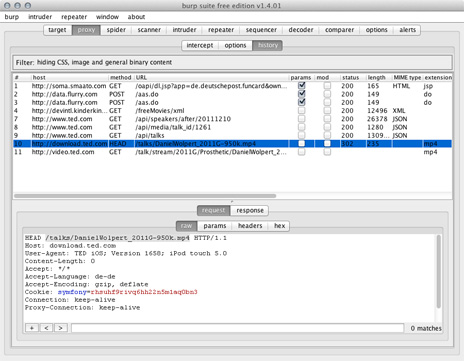Open the intruder menu in menu bar
This screenshot has width=464, height=361.
pos(40,17)
